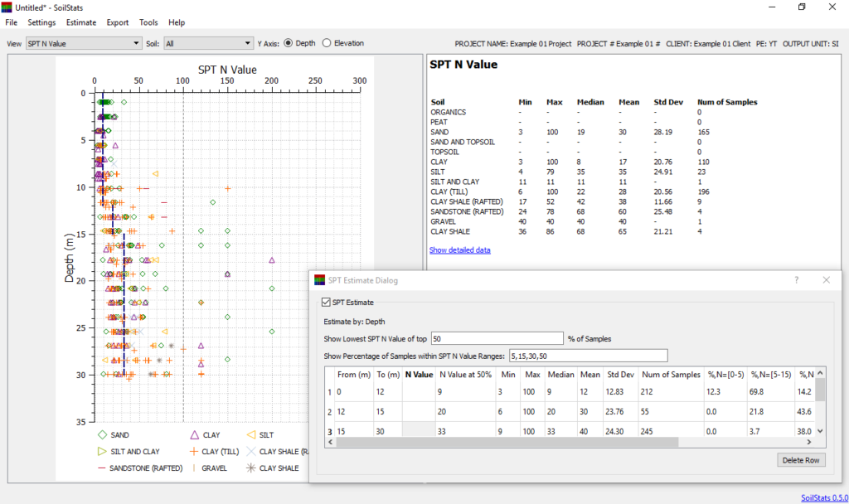
Task: Click the SPT N Value chart title
Action: (x=227, y=70)
